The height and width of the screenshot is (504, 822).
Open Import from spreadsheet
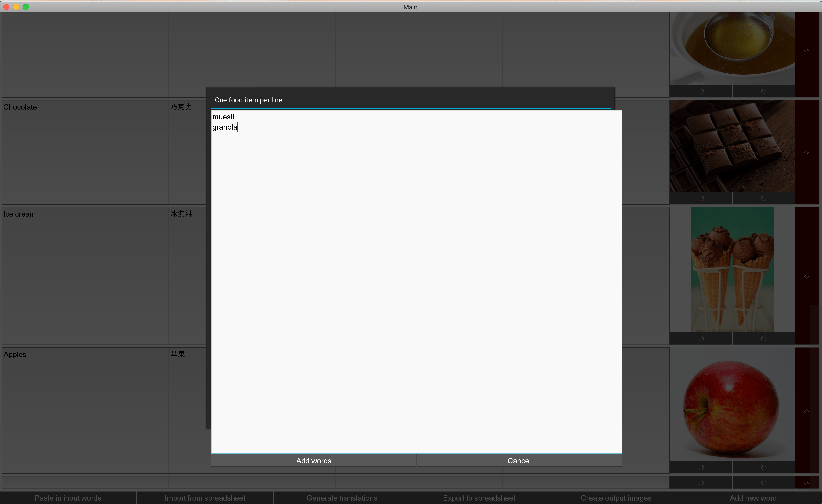(205, 498)
